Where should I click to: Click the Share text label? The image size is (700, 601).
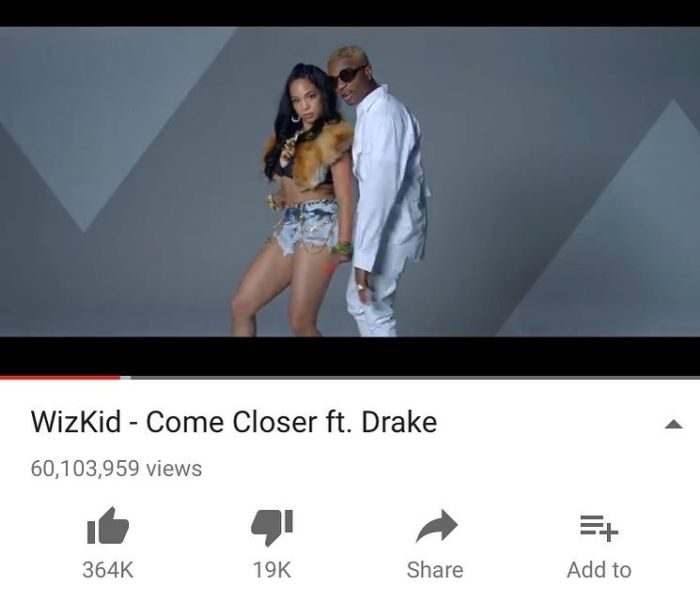point(435,570)
